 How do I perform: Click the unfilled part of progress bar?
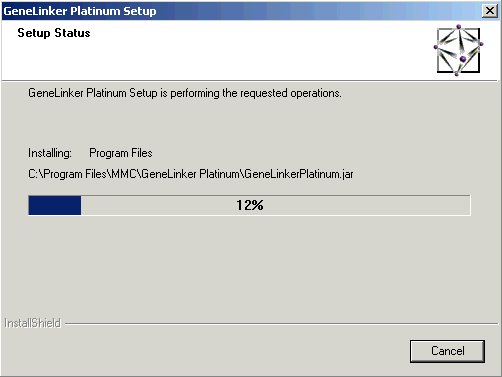pos(275,205)
